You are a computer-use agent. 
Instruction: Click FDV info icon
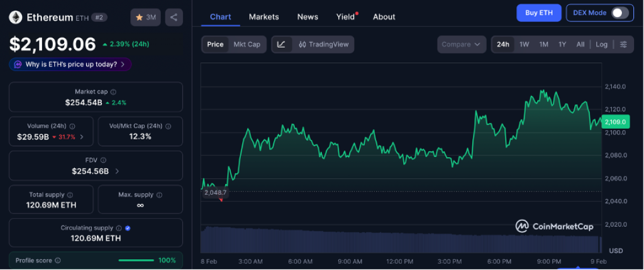pyautogui.click(x=103, y=161)
